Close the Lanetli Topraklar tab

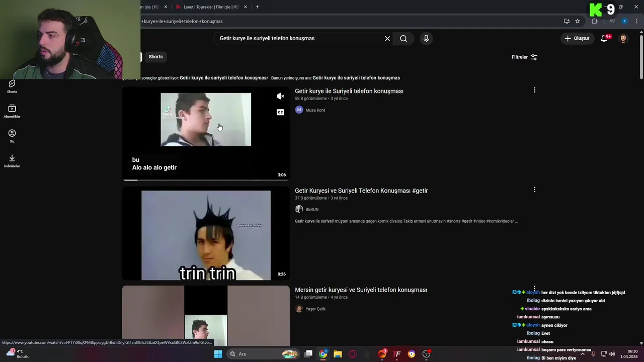[246, 7]
